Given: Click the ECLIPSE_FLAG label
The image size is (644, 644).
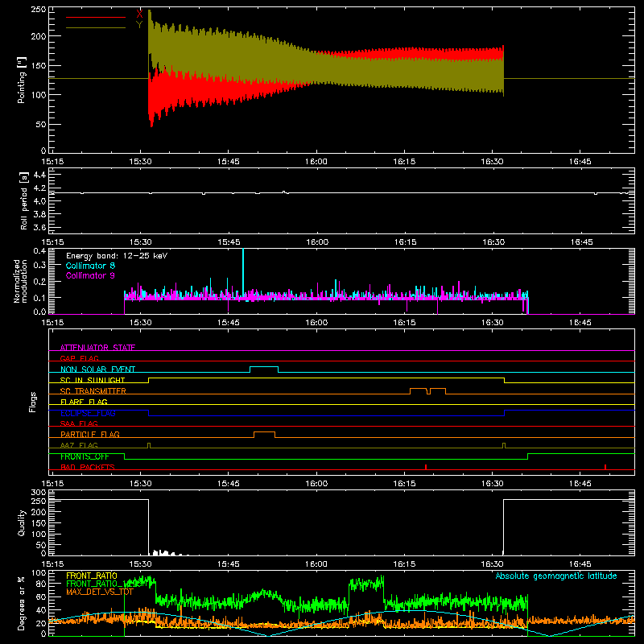Looking at the screenshot, I should click(88, 413).
